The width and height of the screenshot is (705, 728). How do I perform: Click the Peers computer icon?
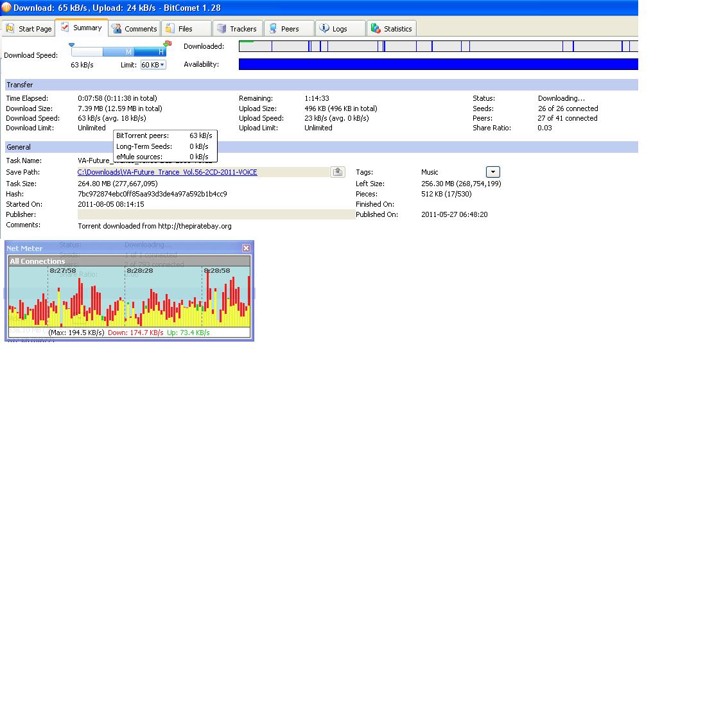273,28
